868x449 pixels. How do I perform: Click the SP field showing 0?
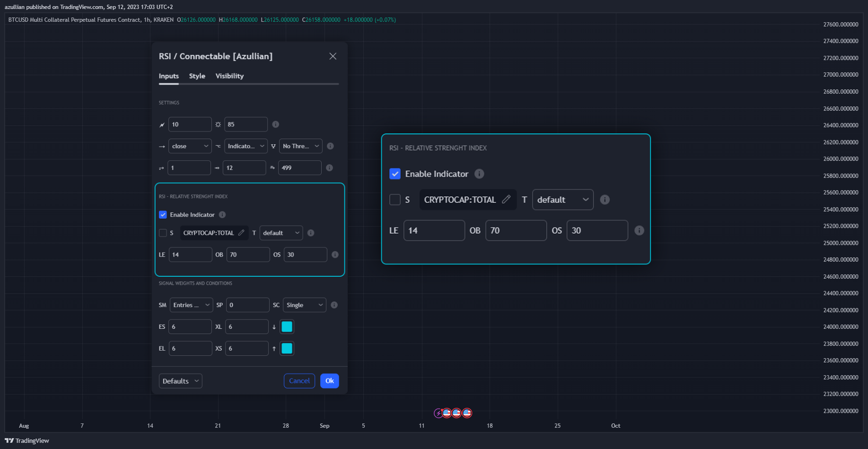248,305
